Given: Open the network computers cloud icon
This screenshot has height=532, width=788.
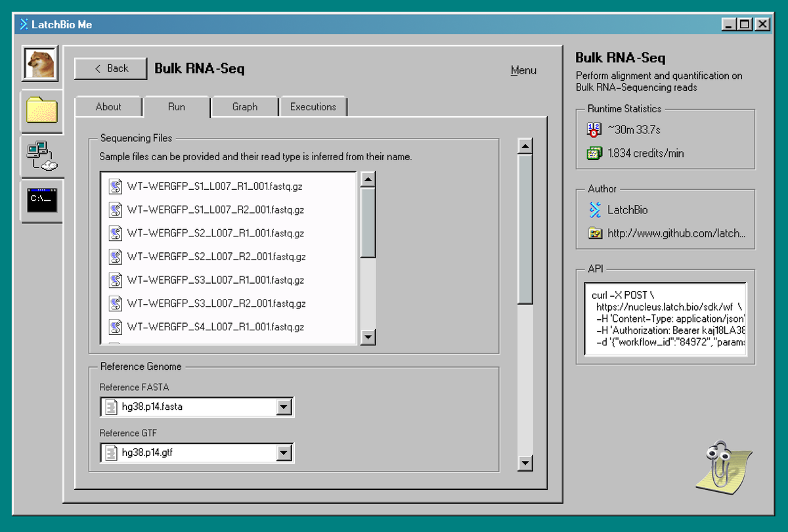Looking at the screenshot, I should 42,156.
